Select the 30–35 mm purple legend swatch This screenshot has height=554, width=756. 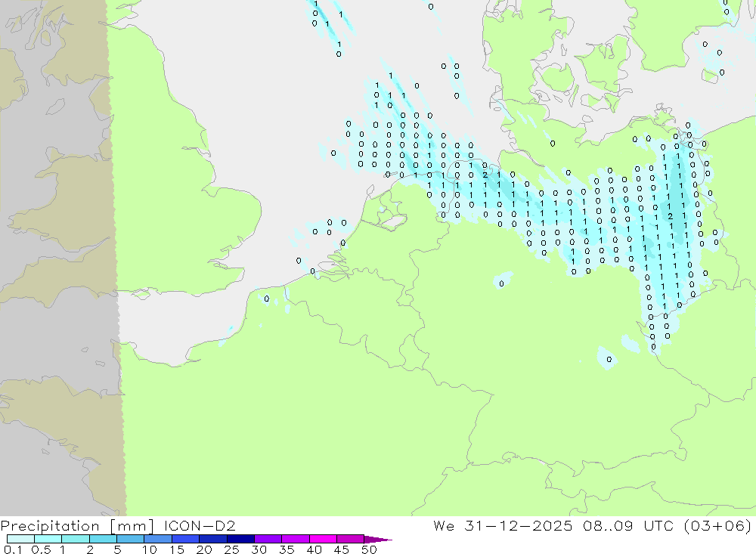(268, 539)
